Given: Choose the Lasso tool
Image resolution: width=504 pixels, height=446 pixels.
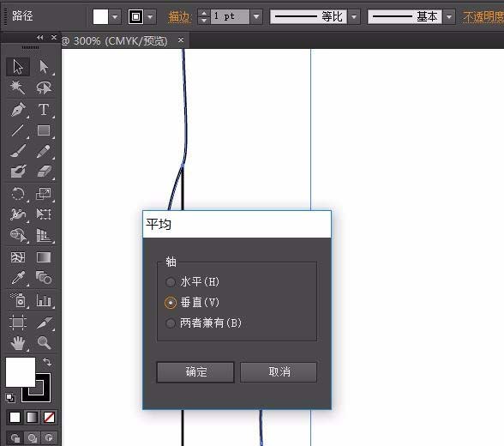Looking at the screenshot, I should [44, 87].
